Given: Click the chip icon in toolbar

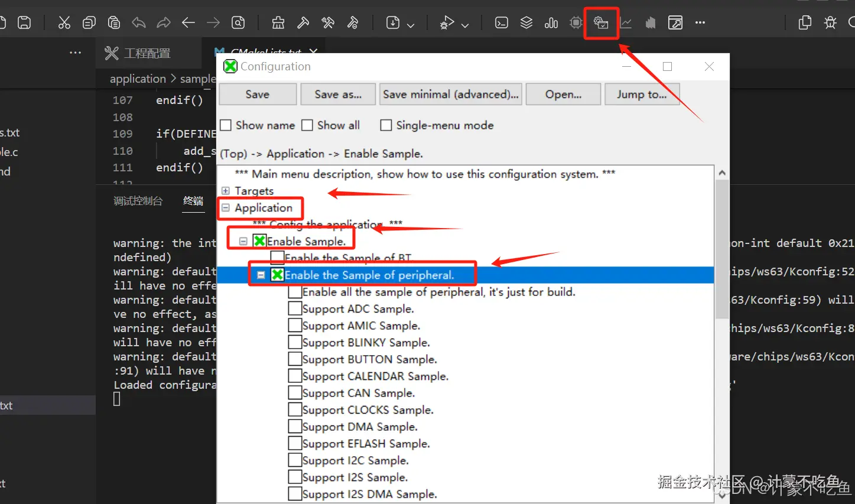Looking at the screenshot, I should (x=576, y=22).
